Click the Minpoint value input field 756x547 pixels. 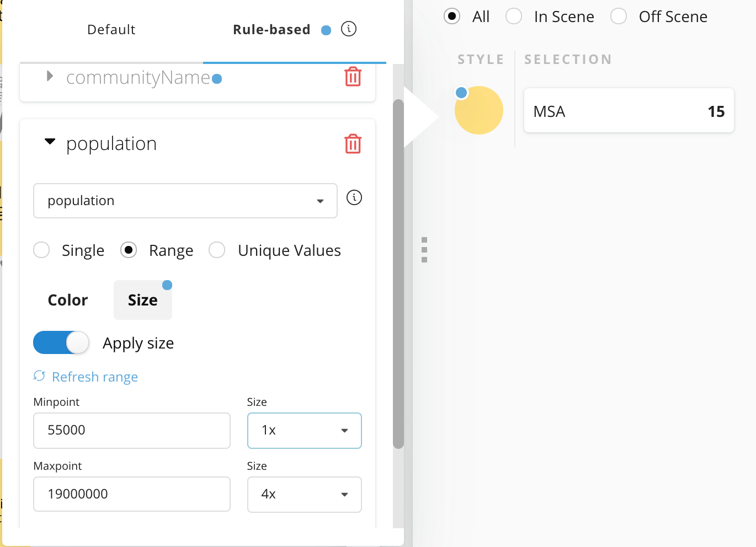(132, 431)
